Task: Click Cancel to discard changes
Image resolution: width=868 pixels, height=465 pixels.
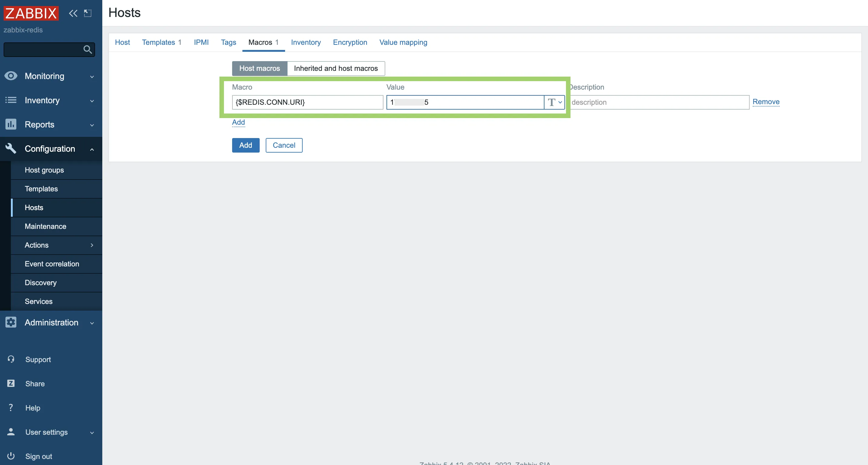Action: tap(284, 145)
